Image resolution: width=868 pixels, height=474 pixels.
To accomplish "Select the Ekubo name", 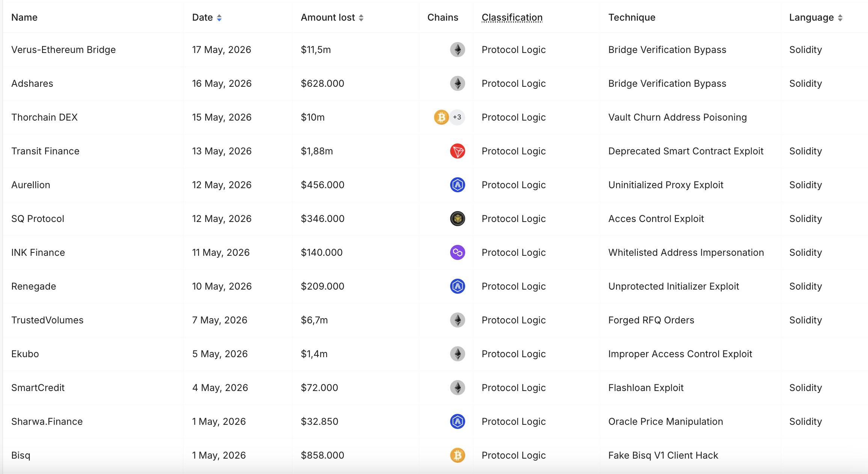I will [x=25, y=354].
